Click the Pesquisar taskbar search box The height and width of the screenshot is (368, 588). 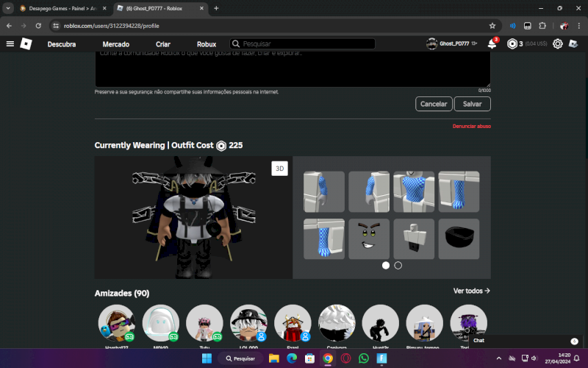click(x=240, y=358)
